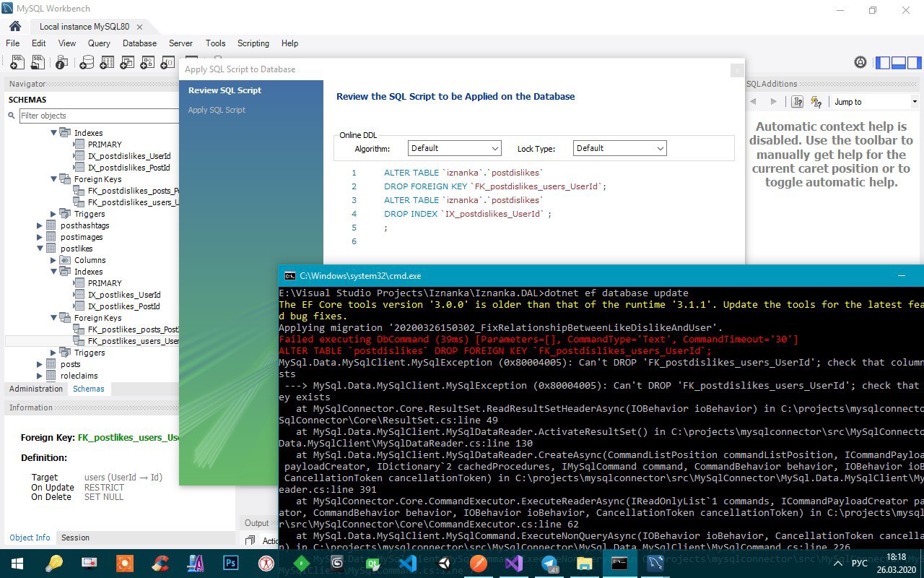Image resolution: width=924 pixels, height=578 pixels.
Task: Select IX_postdislikes_UserId index
Action: (x=128, y=156)
